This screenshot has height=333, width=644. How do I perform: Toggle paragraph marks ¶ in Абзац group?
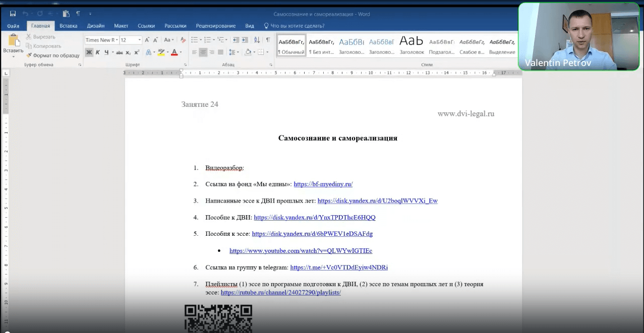click(x=268, y=40)
